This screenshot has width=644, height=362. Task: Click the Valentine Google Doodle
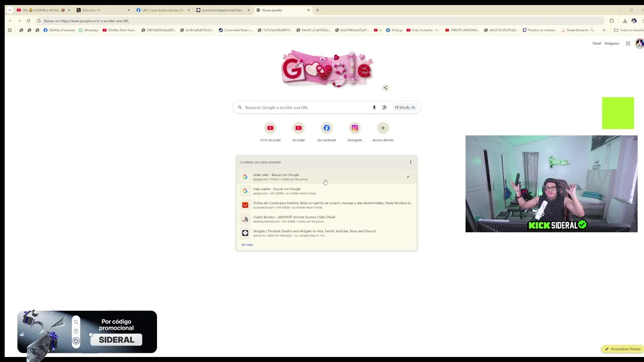pyautogui.click(x=327, y=68)
